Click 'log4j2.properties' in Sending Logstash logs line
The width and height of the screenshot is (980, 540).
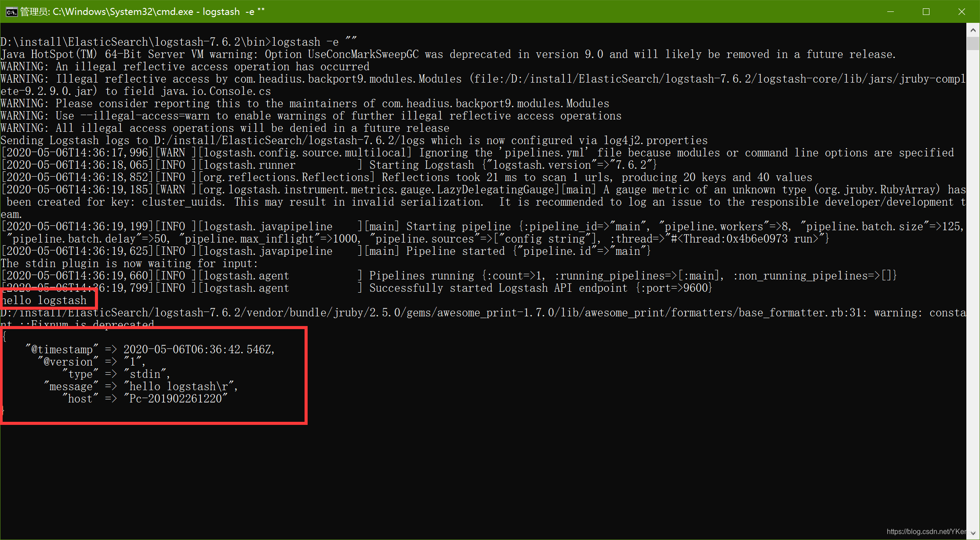[x=655, y=140]
